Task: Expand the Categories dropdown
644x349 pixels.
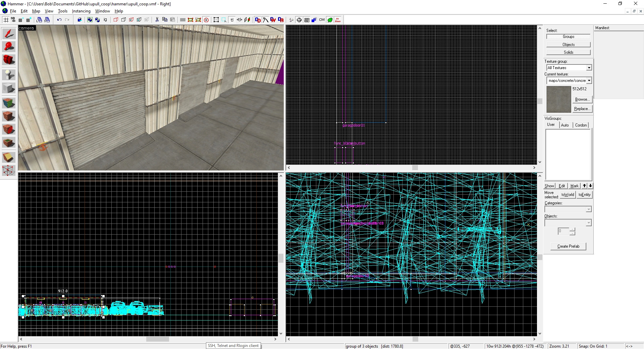Action: [x=589, y=209]
